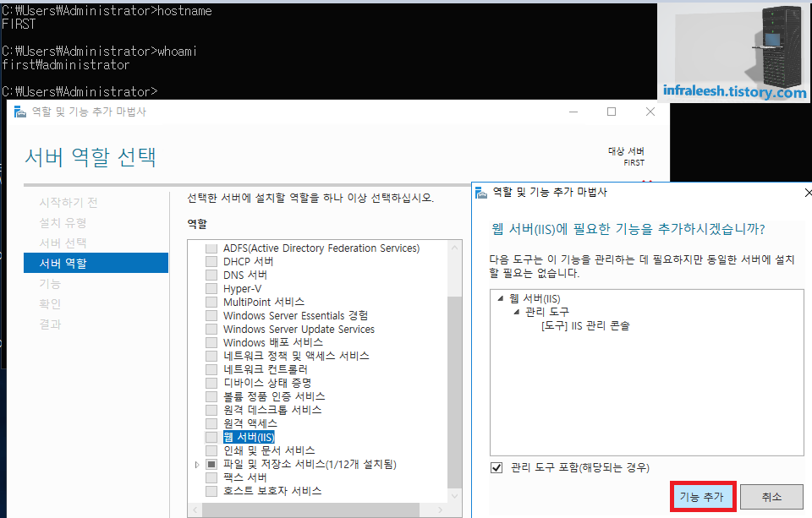Click roles list horizontal scrollbar thumb
The height and width of the screenshot is (518, 812).
coord(310,510)
